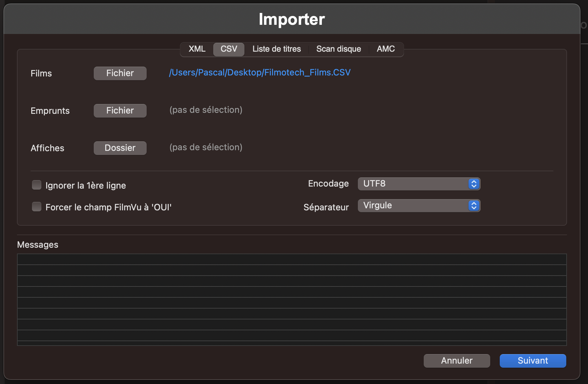Choose a file for Emprunts
Screen dimensions: 588x384
[x=120, y=110]
